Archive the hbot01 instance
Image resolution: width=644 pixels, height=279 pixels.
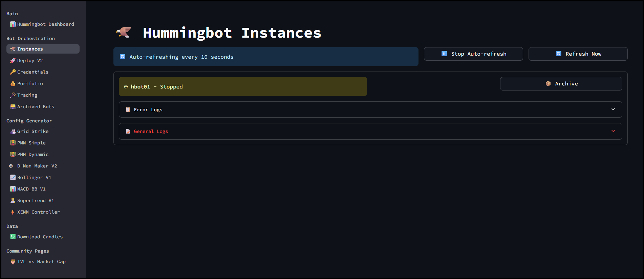(561, 84)
